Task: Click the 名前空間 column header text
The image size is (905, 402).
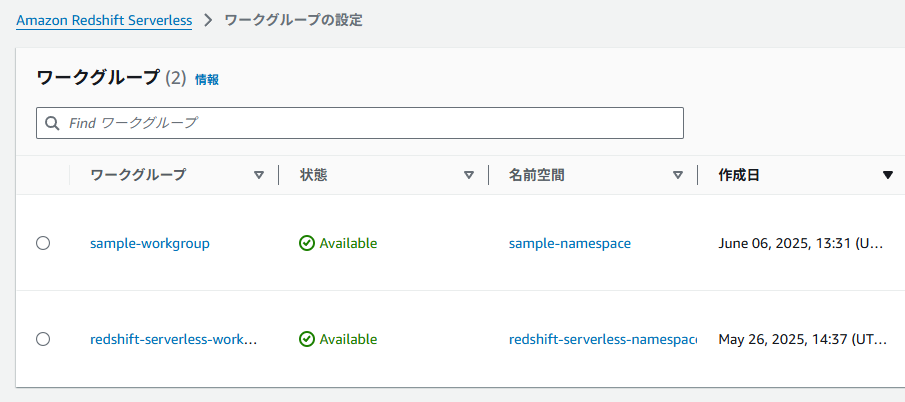Action: coord(537,175)
